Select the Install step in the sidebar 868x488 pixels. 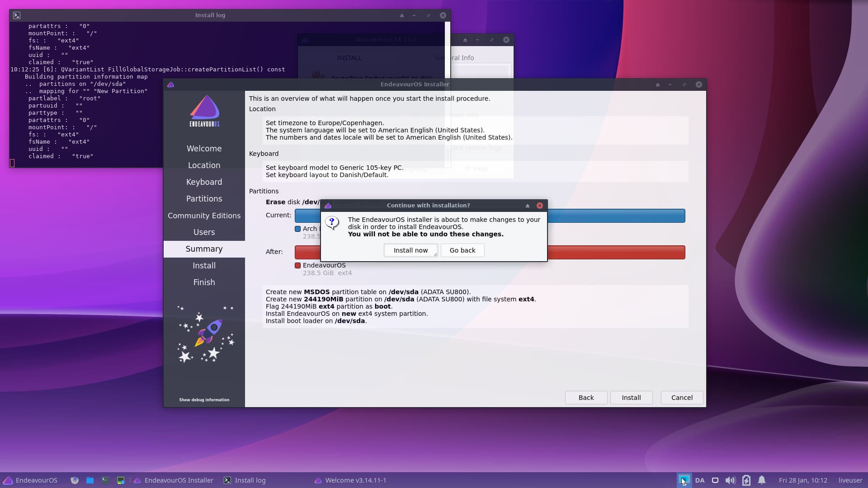coord(204,266)
